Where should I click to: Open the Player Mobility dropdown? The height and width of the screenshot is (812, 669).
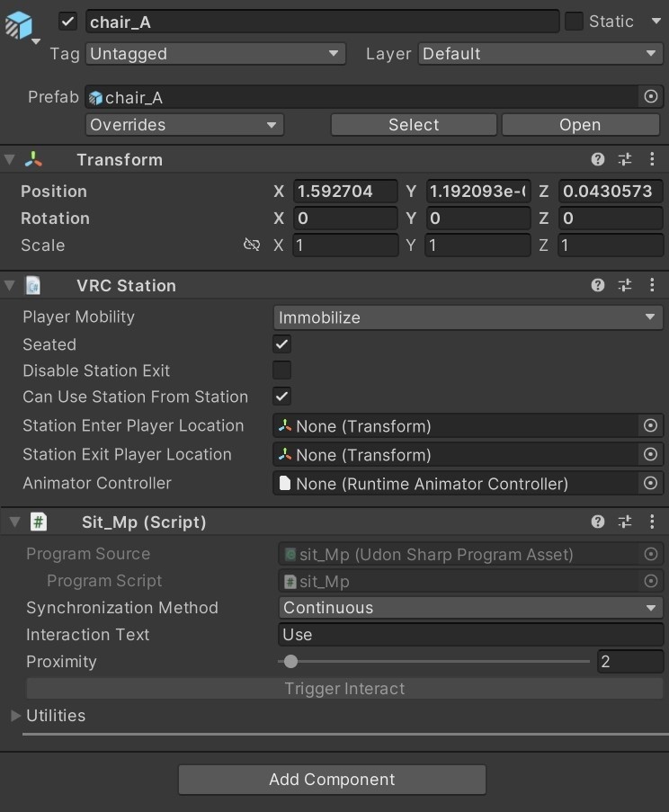click(468, 317)
